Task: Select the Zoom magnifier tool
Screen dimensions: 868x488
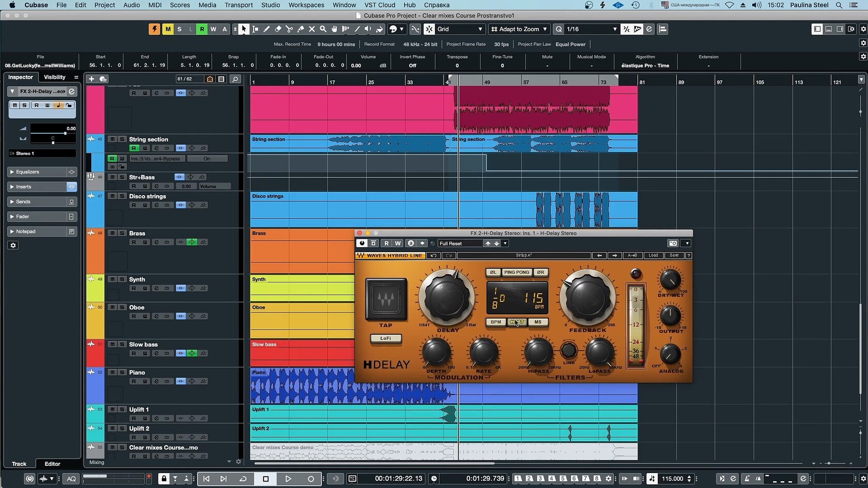Action: click(x=323, y=29)
